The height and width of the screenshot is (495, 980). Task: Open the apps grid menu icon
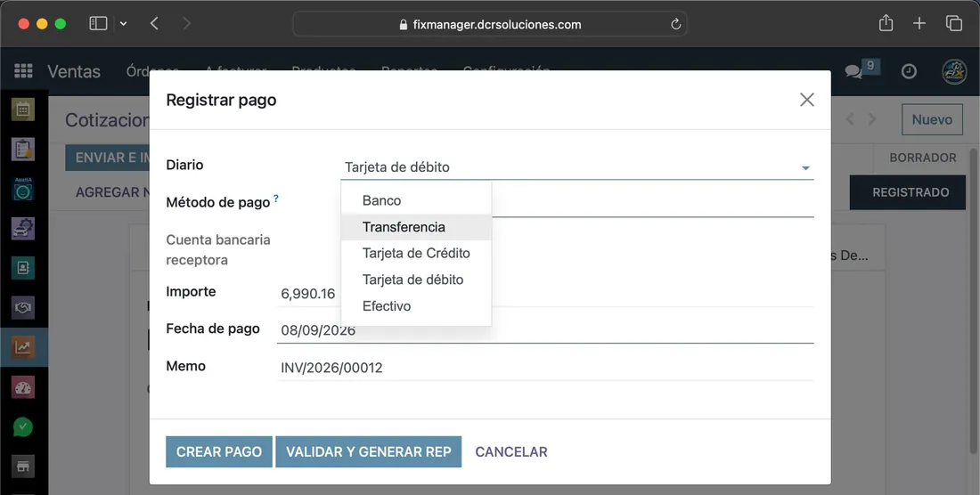point(23,70)
